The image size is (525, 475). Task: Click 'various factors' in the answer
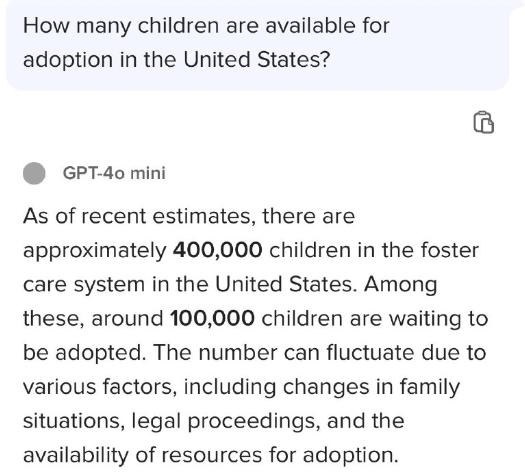pyautogui.click(x=100, y=387)
